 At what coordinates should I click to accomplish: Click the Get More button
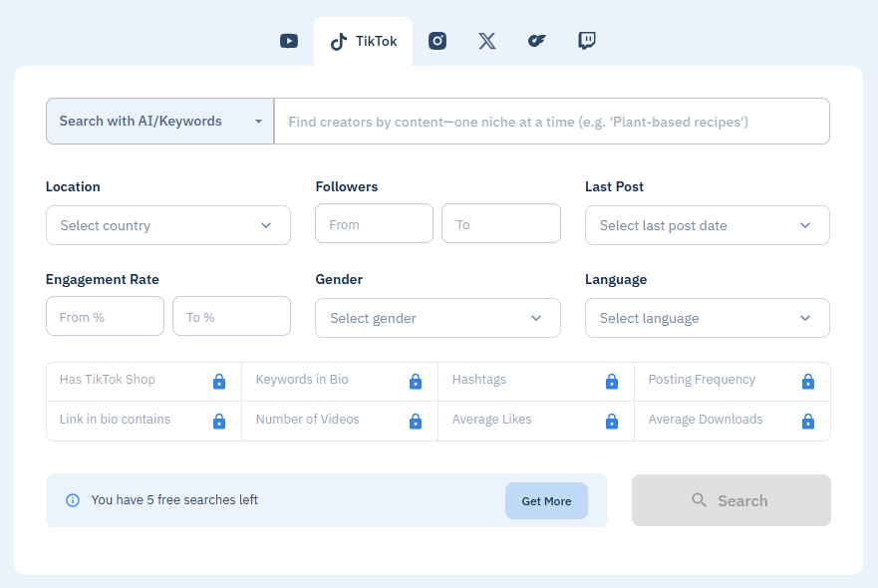[x=546, y=501]
